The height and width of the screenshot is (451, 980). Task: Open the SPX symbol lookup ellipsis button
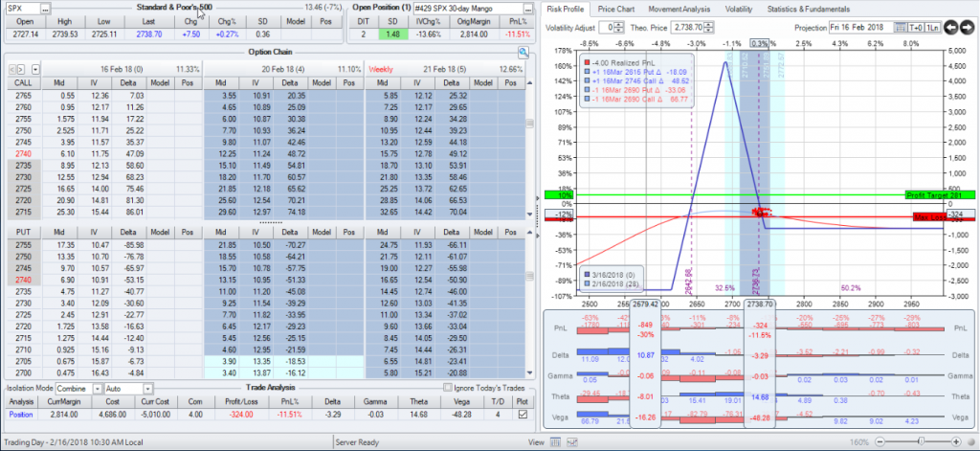(x=45, y=10)
